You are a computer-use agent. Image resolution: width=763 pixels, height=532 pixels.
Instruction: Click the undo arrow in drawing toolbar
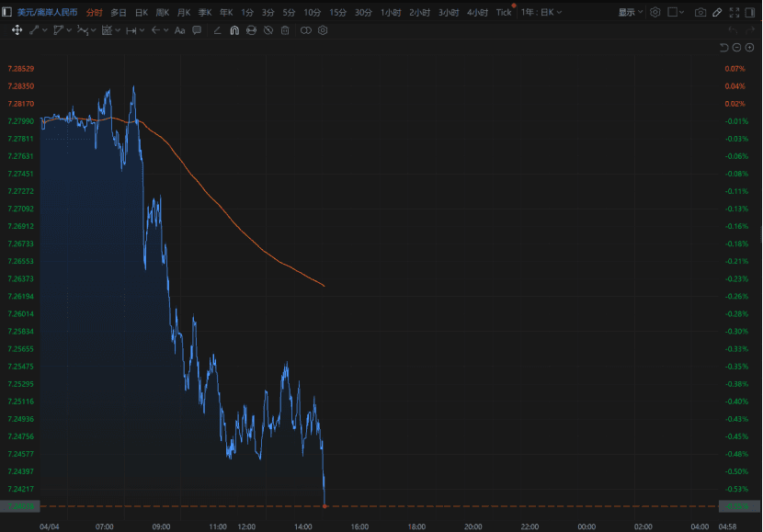pos(733,30)
